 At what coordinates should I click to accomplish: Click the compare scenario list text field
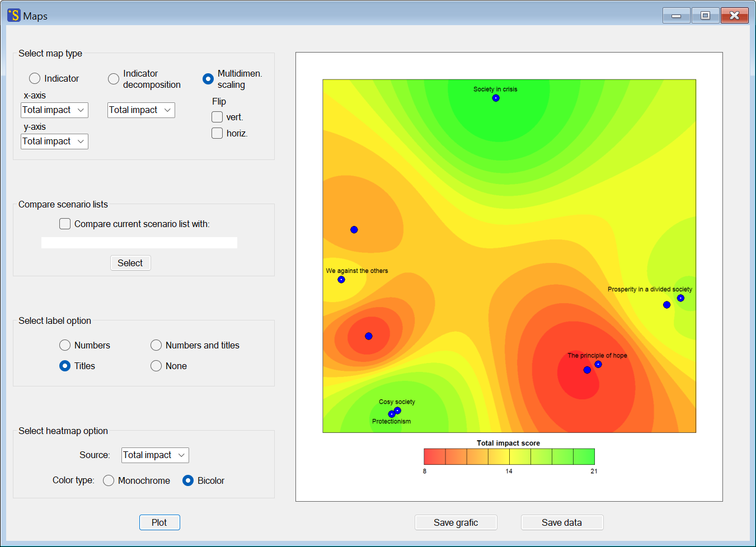(x=139, y=243)
